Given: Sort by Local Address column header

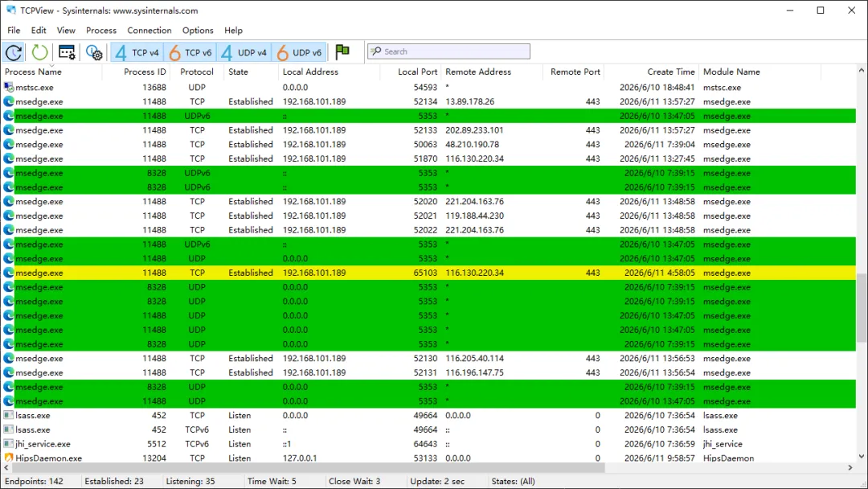Looking at the screenshot, I should tap(329, 72).
